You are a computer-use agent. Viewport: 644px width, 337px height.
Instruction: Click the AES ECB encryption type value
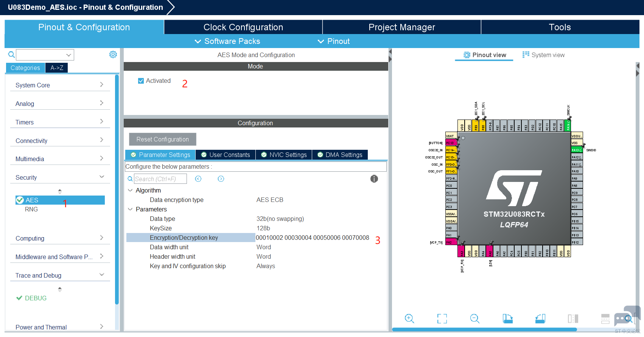point(270,200)
